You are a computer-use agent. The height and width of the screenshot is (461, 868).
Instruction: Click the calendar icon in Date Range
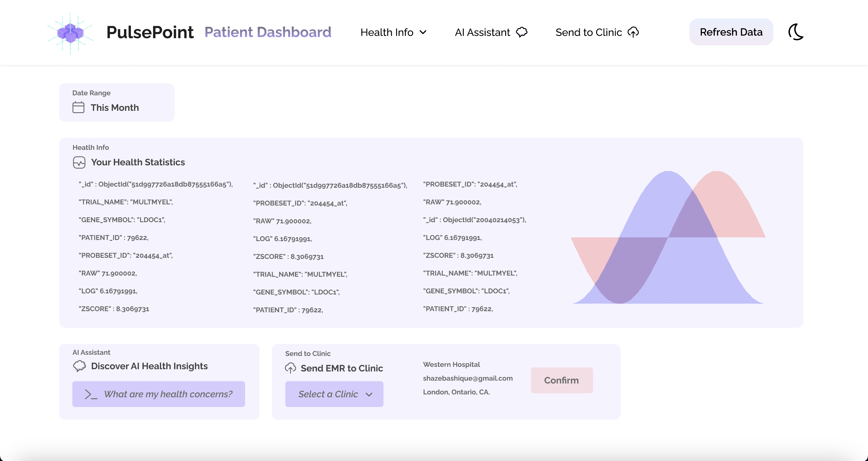[x=78, y=107]
